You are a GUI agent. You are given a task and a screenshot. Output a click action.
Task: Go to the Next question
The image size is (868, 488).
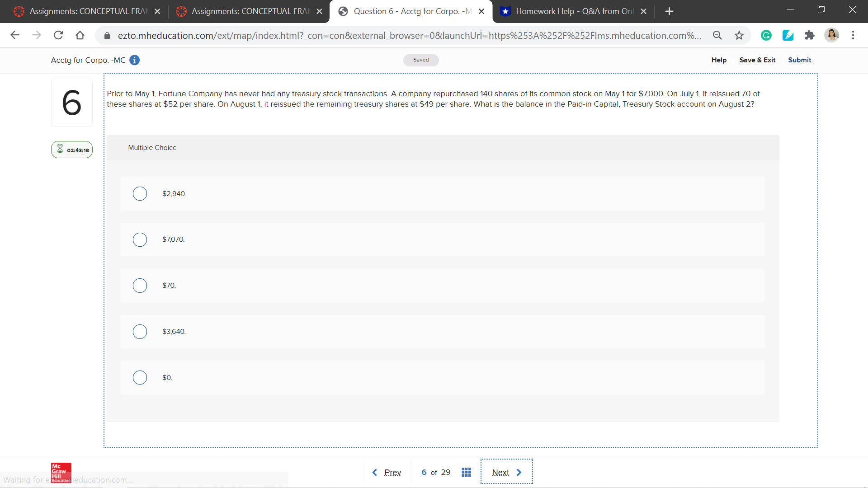(506, 472)
